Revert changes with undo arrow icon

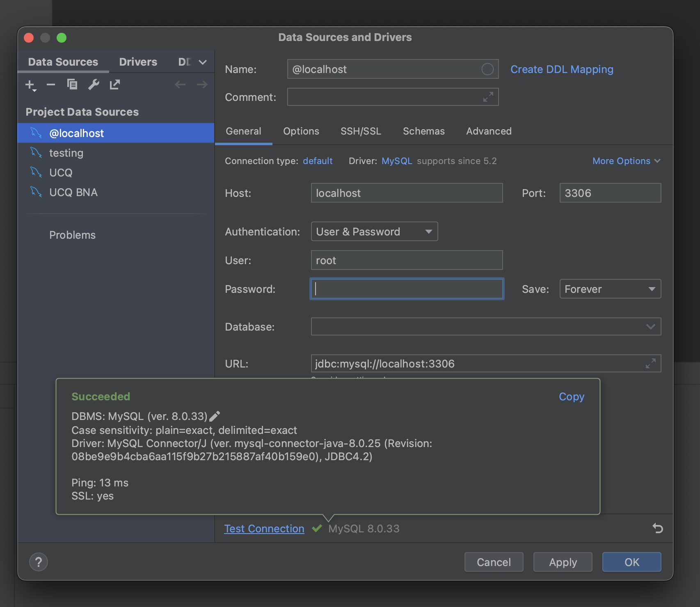tap(658, 528)
